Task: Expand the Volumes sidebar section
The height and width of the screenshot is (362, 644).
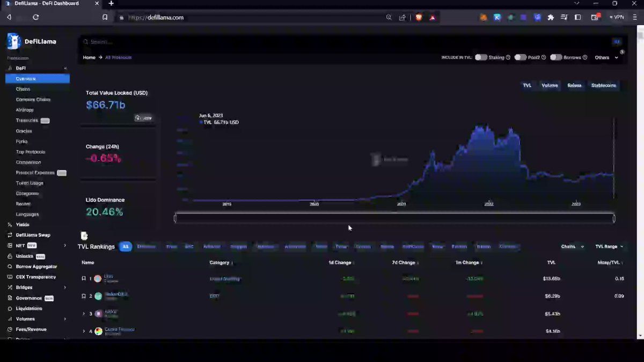Action: tap(65, 319)
